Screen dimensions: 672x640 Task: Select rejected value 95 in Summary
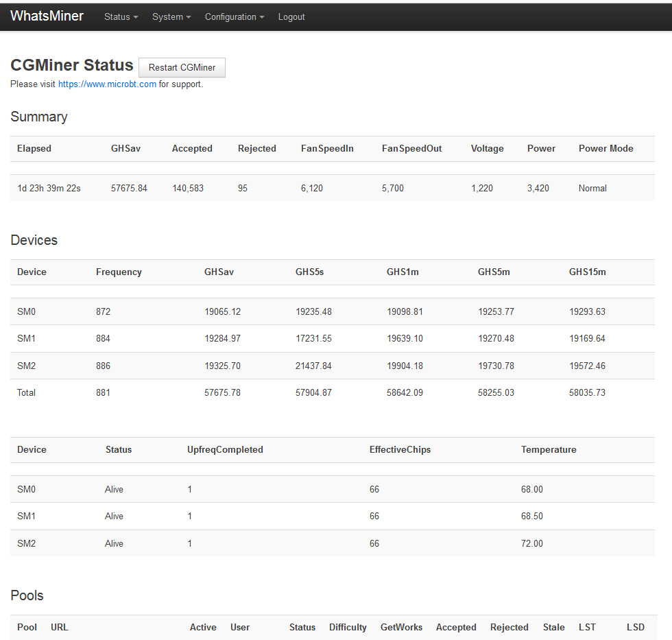click(243, 188)
